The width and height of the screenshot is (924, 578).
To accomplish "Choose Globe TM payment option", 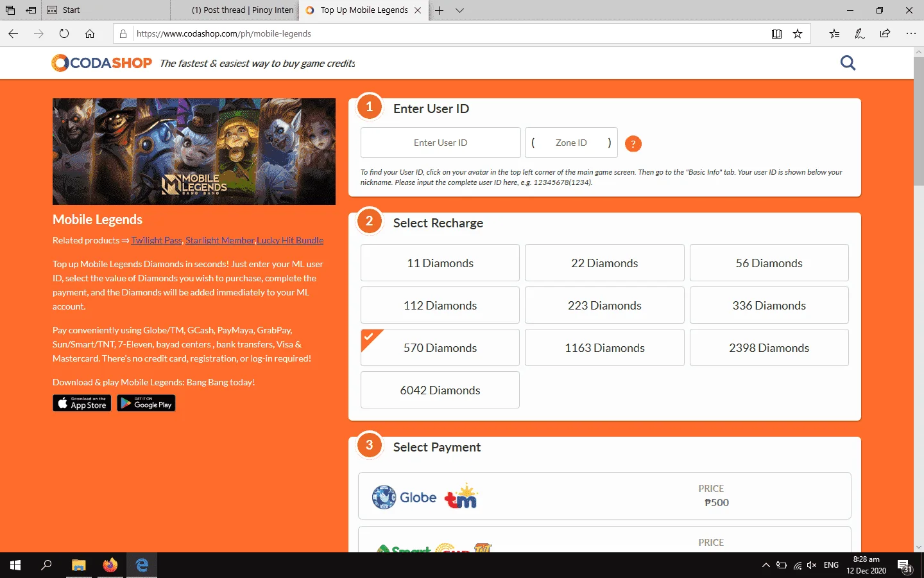I will tap(604, 496).
